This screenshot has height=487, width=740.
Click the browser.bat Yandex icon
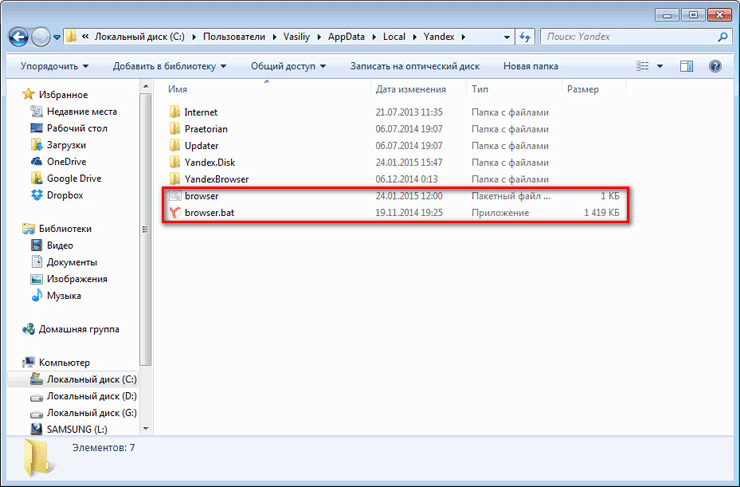click(x=175, y=212)
